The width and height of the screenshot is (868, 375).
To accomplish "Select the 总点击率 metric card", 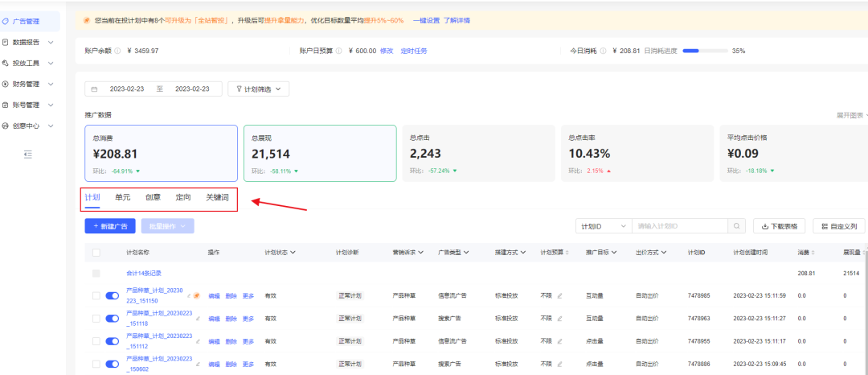I will [x=636, y=153].
